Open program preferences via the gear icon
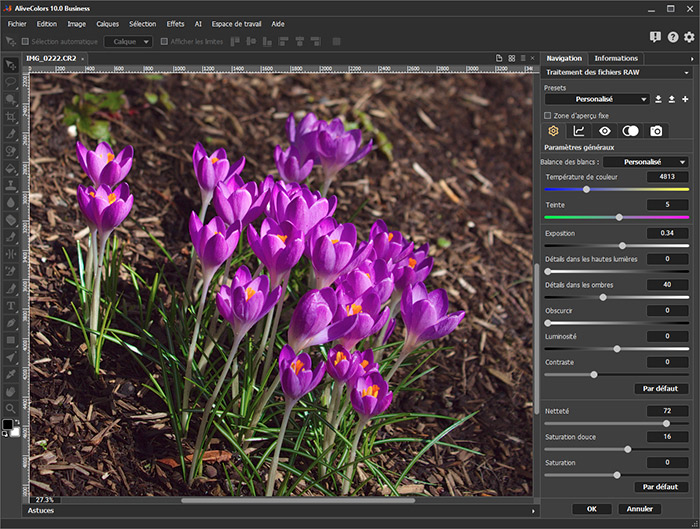 (x=688, y=37)
